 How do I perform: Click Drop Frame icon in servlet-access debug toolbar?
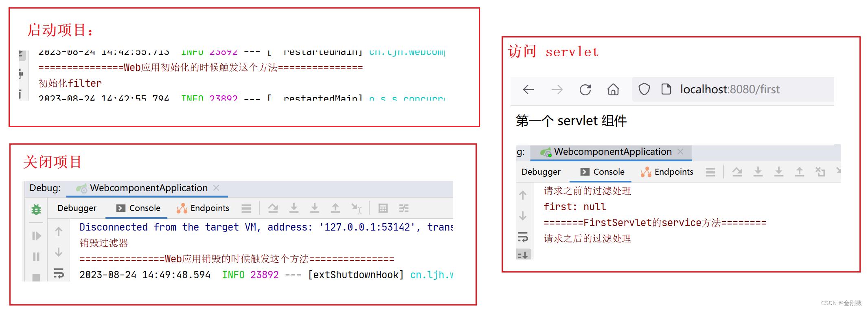point(820,172)
